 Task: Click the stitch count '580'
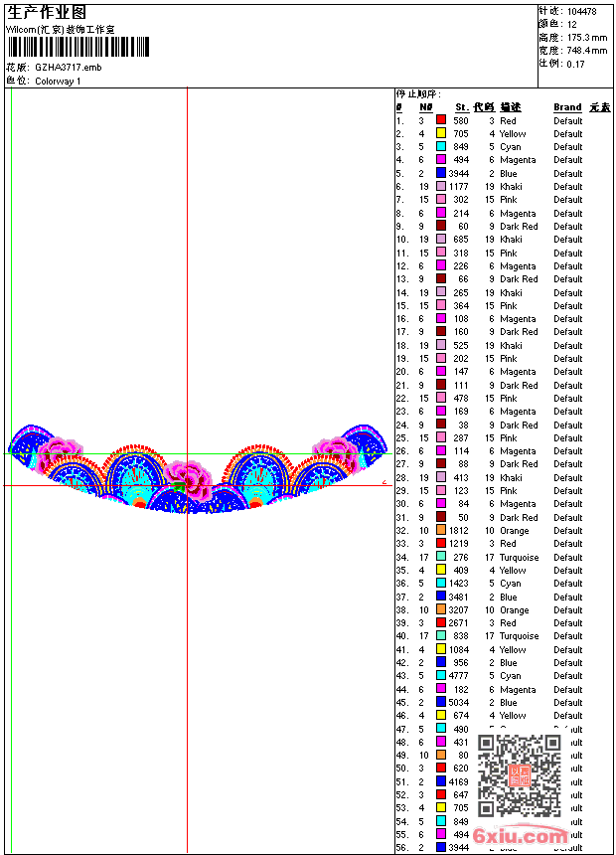[x=461, y=121]
